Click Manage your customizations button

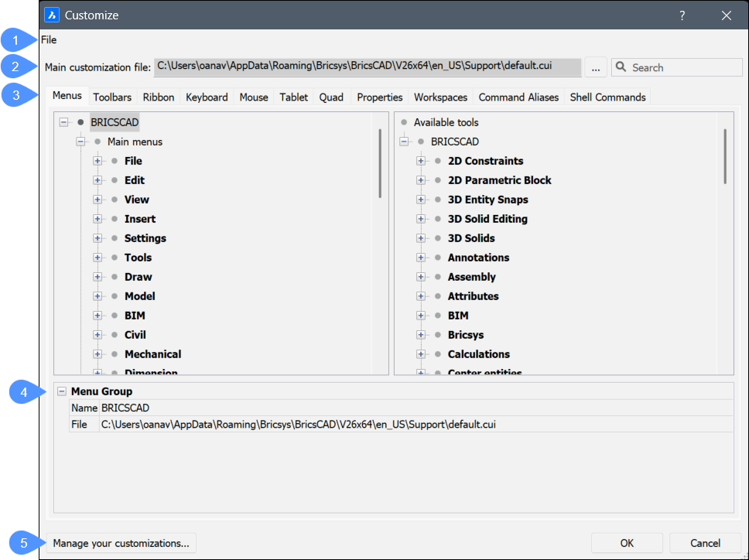coord(121,543)
